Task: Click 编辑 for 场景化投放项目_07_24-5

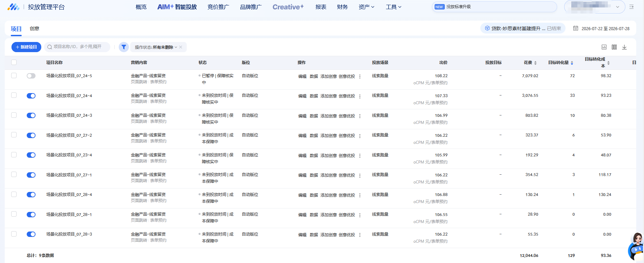Action: click(302, 76)
